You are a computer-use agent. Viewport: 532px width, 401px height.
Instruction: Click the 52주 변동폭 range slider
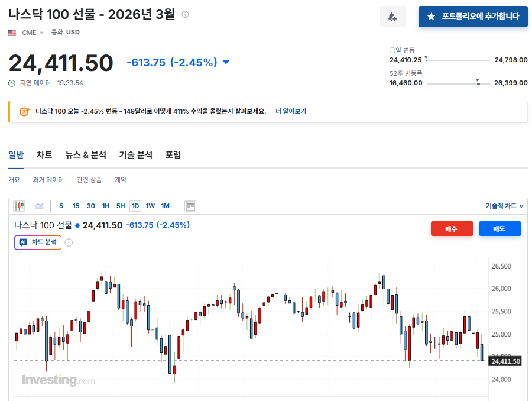[x=458, y=83]
